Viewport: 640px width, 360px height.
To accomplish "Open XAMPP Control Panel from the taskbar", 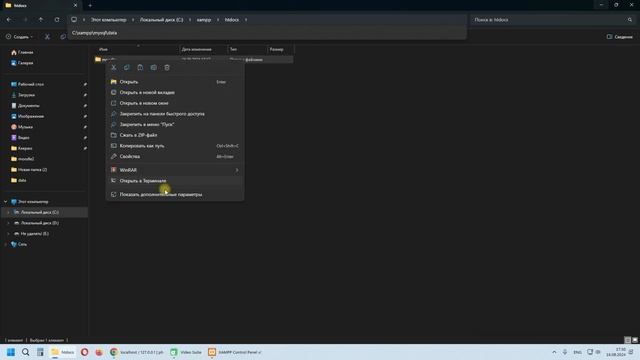I will coord(235,352).
